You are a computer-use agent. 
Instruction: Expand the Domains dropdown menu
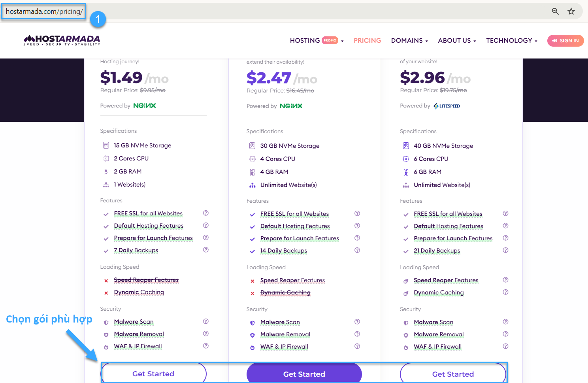click(409, 40)
